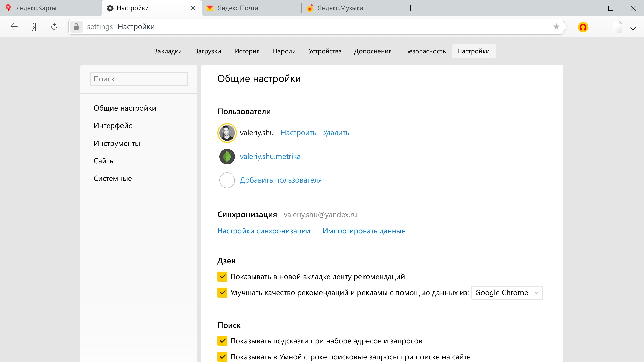Open Yandex home via Я icon
Image resolution: width=644 pixels, height=362 pixels.
(x=34, y=26)
